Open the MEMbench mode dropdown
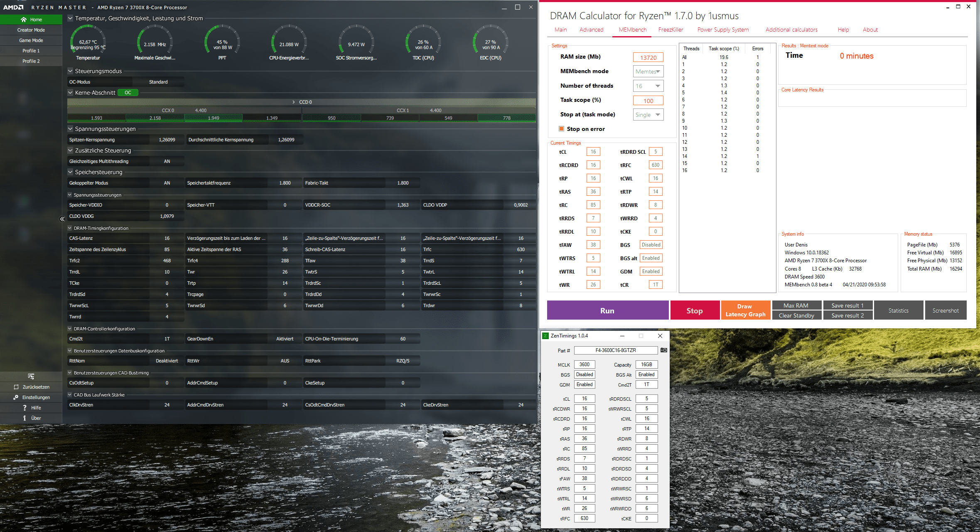 click(x=648, y=71)
